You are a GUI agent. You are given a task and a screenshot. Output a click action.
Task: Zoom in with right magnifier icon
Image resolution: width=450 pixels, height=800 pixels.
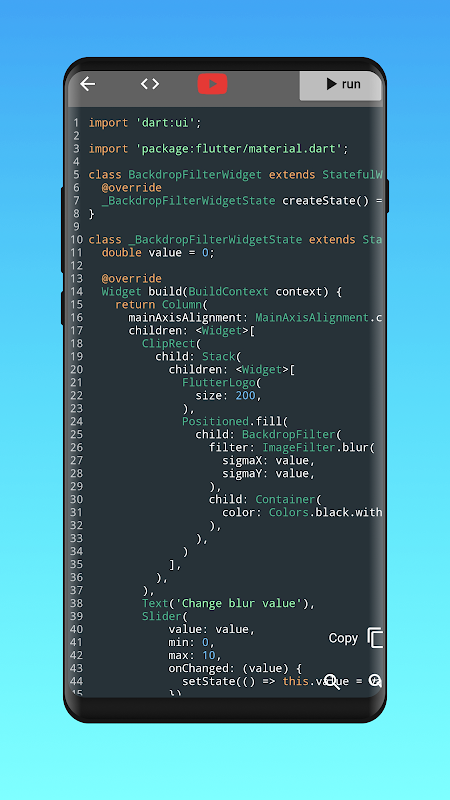pos(375,681)
